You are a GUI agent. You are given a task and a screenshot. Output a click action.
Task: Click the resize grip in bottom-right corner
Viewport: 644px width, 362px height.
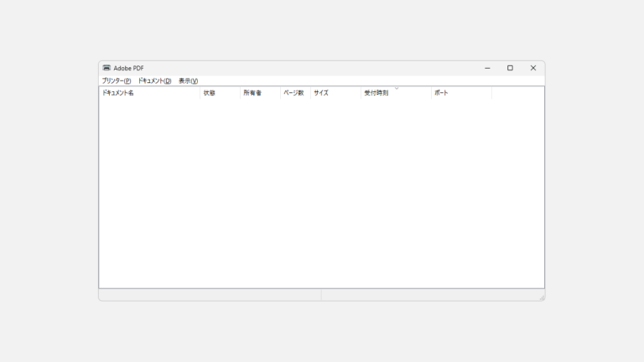click(x=541, y=297)
